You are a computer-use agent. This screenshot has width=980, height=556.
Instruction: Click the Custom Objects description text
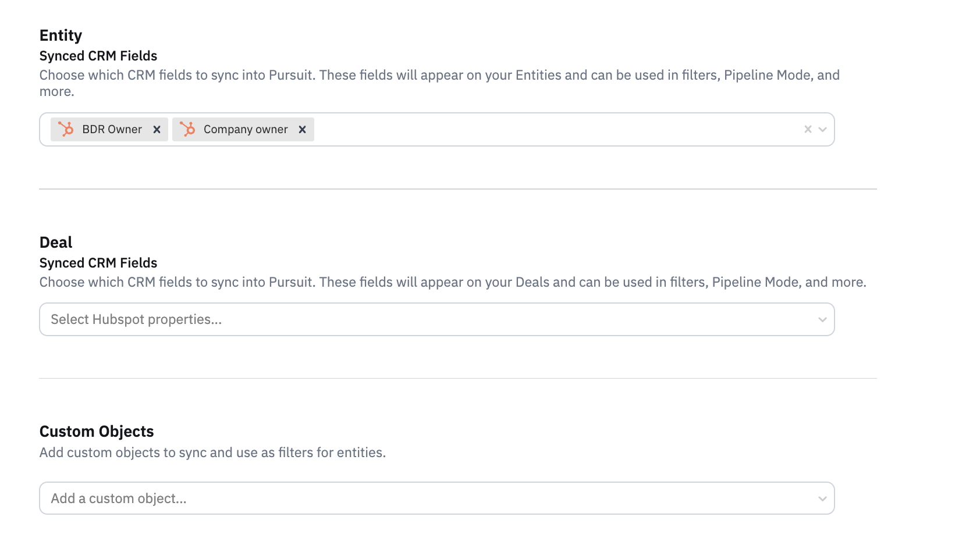pyautogui.click(x=212, y=452)
